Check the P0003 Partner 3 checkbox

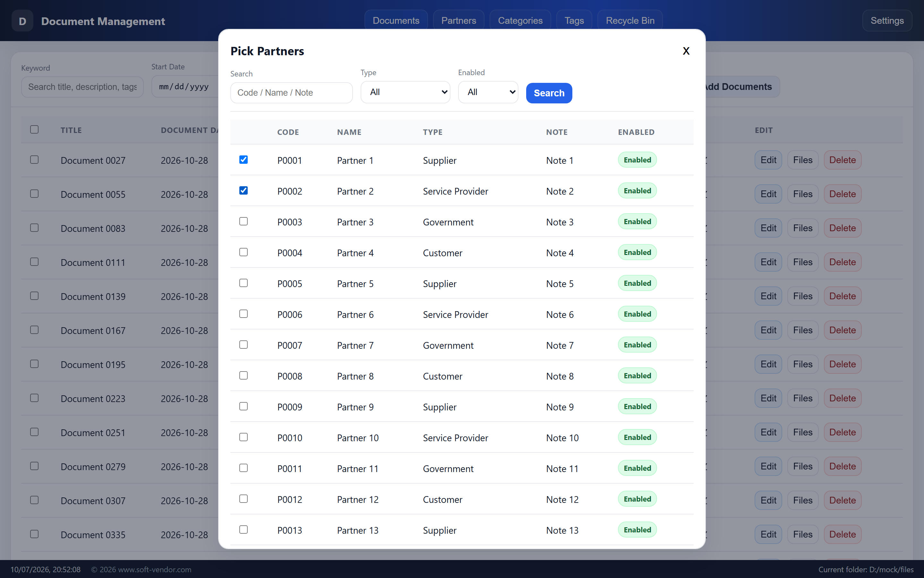(244, 221)
